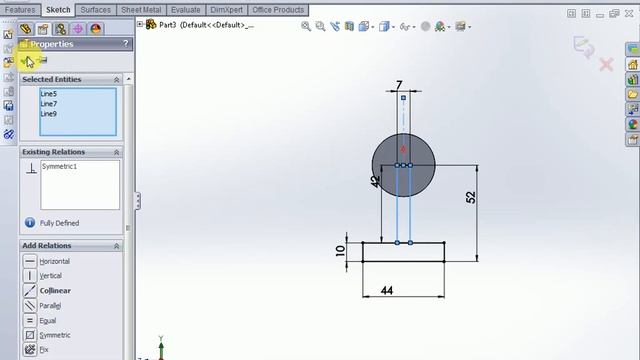The width and height of the screenshot is (640, 360).
Task: Click the View Settings icon
Action: (460, 27)
